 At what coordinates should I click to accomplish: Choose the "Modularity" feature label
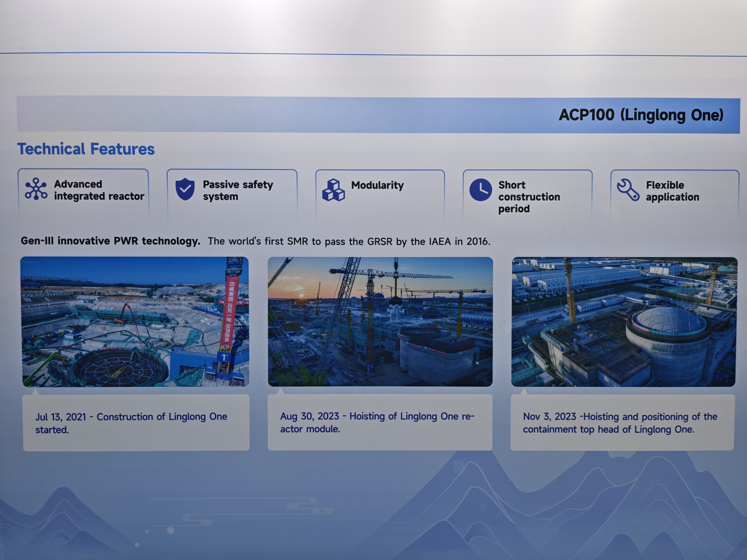(377, 185)
